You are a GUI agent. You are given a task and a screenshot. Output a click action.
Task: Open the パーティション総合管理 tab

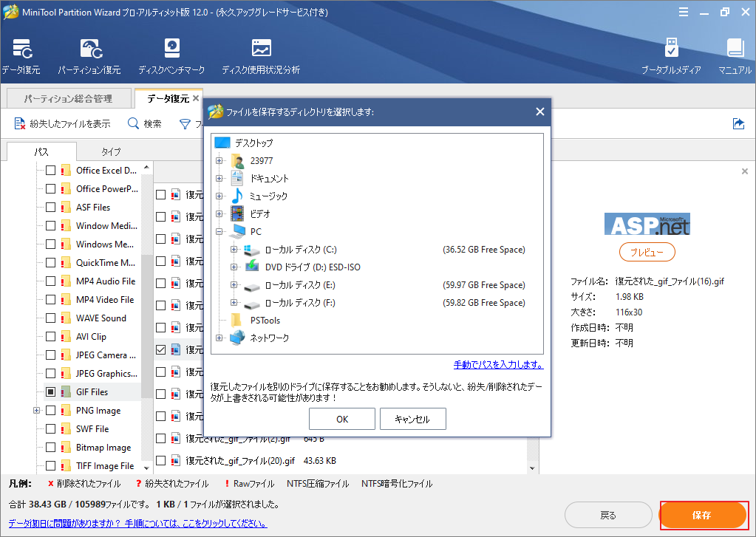(68, 98)
